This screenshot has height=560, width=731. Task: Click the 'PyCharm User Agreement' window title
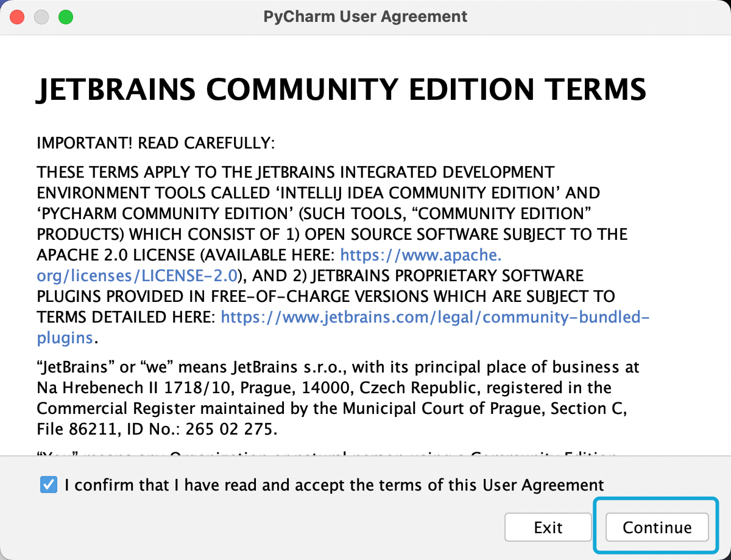(x=365, y=16)
